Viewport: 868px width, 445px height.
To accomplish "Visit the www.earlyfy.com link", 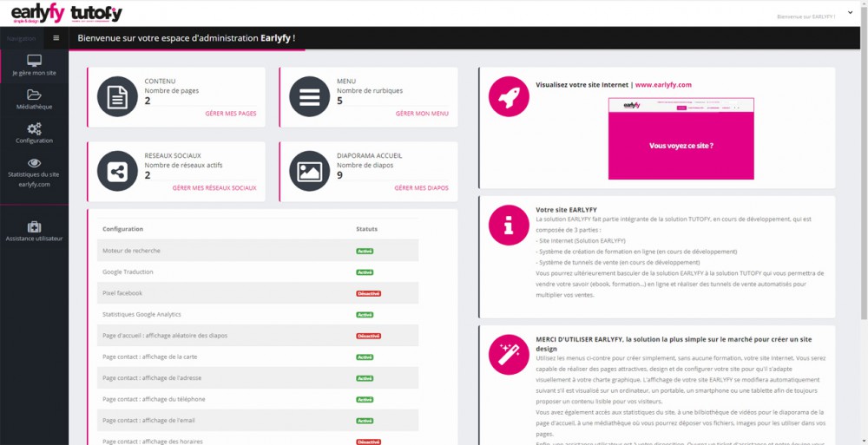I will point(663,85).
